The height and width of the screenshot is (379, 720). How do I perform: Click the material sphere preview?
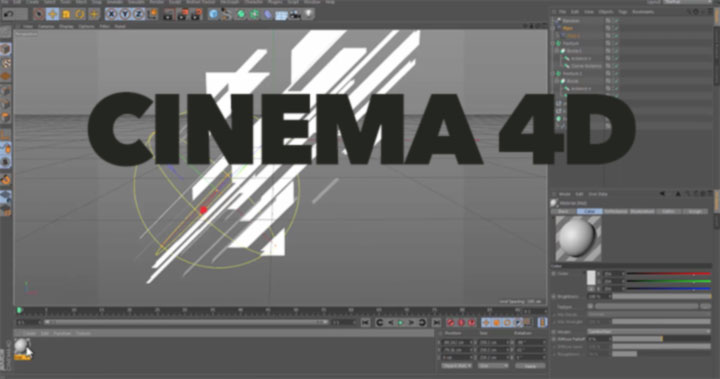point(578,238)
